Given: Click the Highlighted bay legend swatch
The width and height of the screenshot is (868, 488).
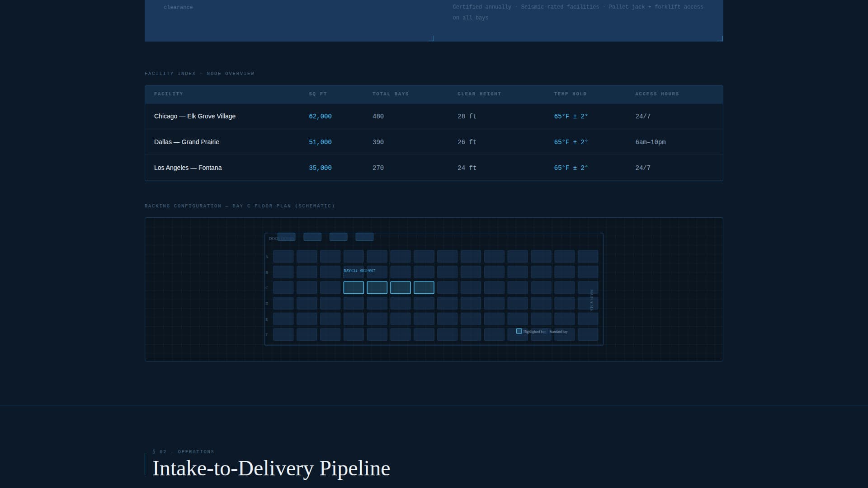Looking at the screenshot, I should coord(519,331).
